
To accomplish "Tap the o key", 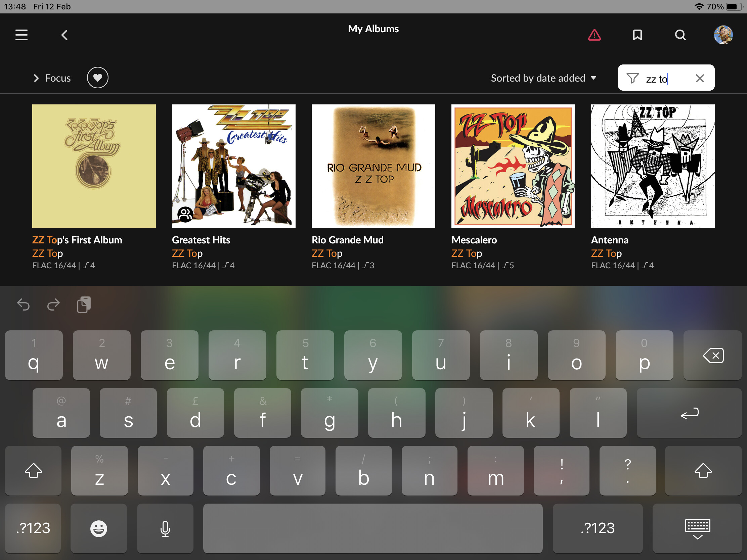I will coord(576,356).
